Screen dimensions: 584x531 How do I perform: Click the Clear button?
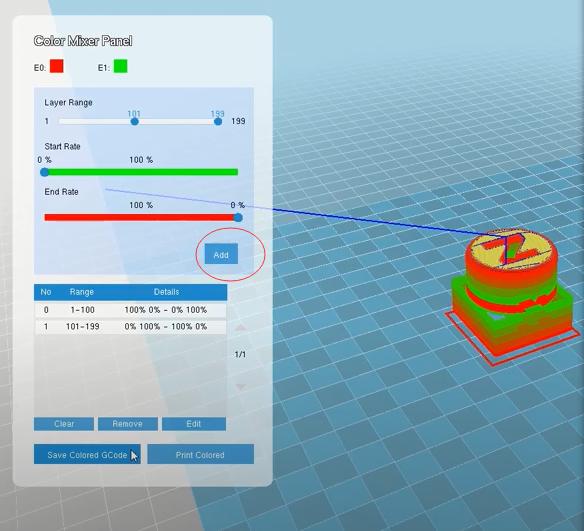tap(64, 424)
